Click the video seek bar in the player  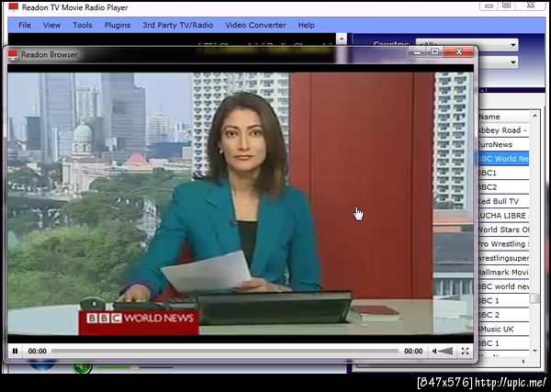225,351
